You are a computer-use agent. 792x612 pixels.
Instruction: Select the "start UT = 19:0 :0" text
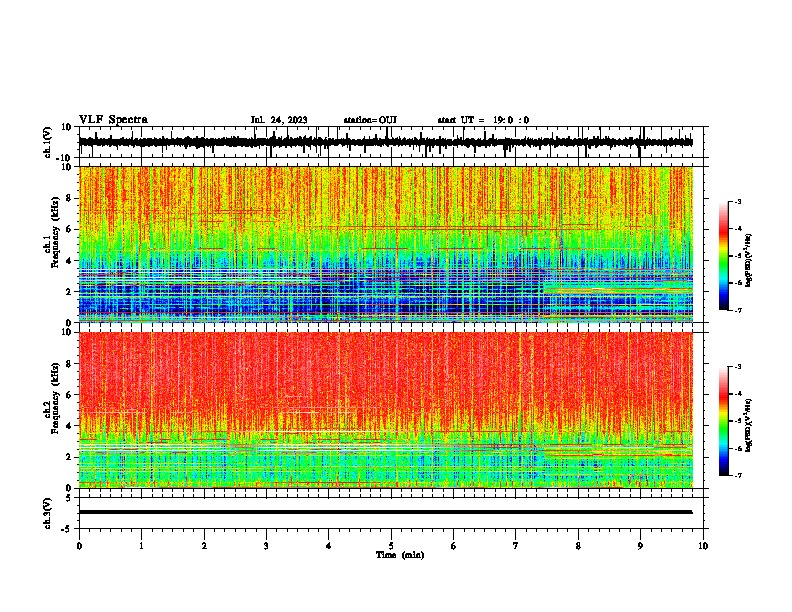(483, 120)
